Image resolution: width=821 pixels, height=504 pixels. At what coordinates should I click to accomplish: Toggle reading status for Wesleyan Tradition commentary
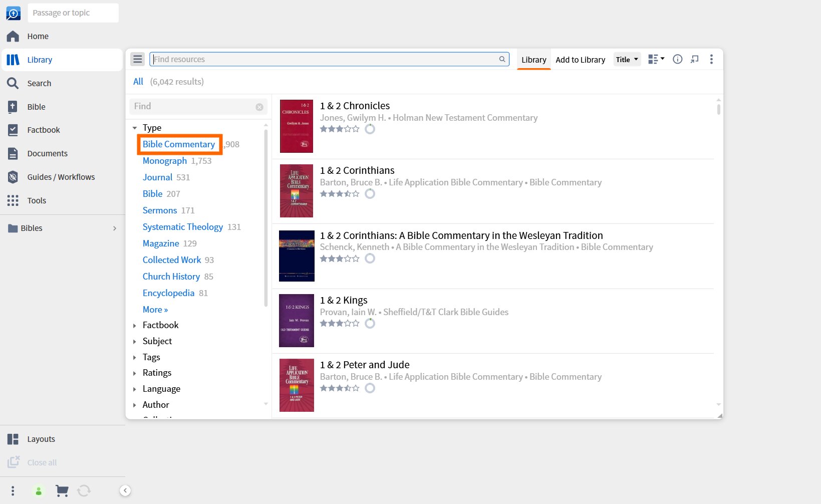point(370,259)
